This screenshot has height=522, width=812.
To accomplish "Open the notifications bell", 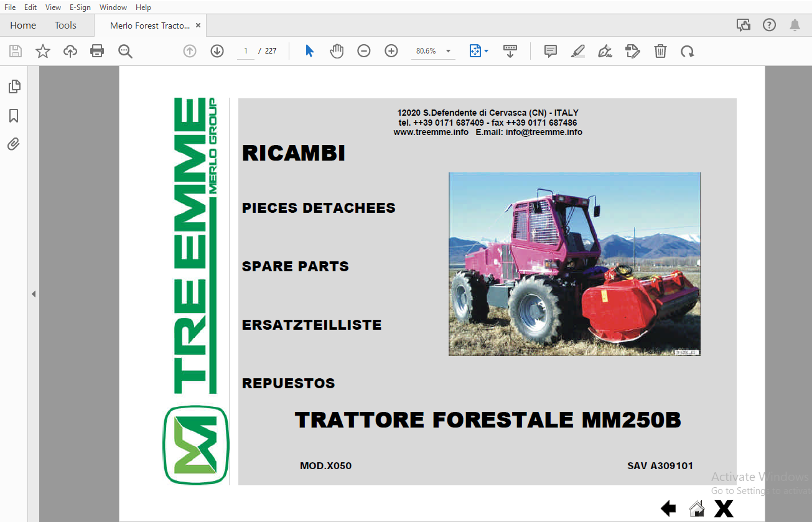I will click(795, 26).
